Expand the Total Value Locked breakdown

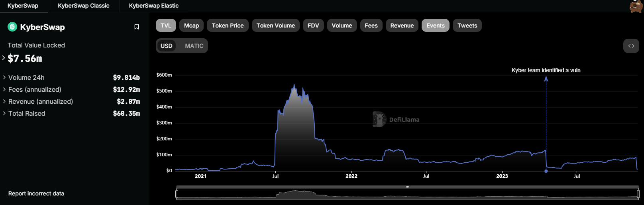[4, 58]
